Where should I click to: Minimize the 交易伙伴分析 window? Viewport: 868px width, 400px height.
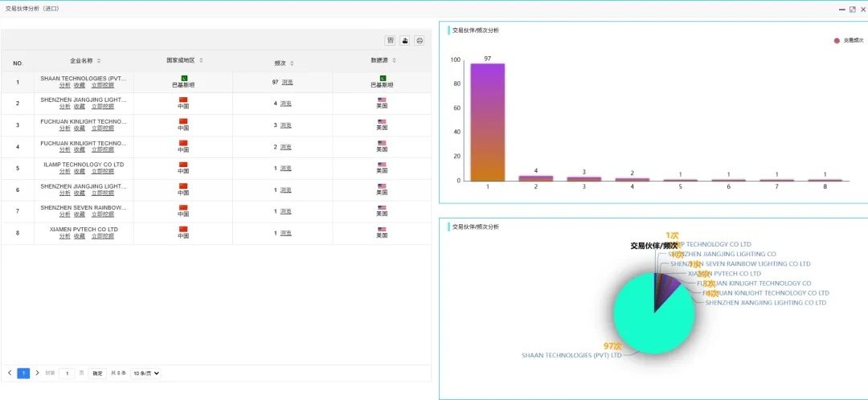coord(842,9)
